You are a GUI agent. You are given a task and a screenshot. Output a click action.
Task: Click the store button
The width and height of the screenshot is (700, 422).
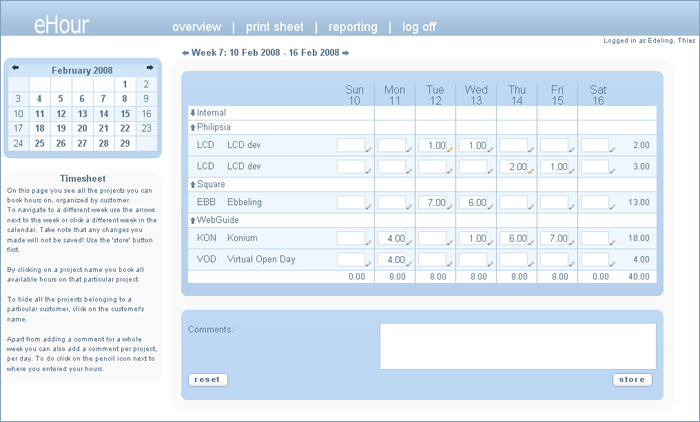coord(632,380)
